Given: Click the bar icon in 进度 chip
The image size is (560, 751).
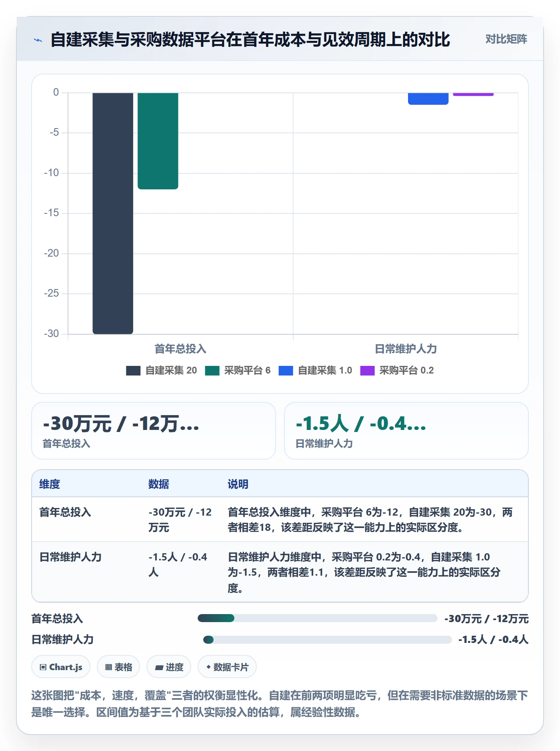Looking at the screenshot, I should [159, 667].
